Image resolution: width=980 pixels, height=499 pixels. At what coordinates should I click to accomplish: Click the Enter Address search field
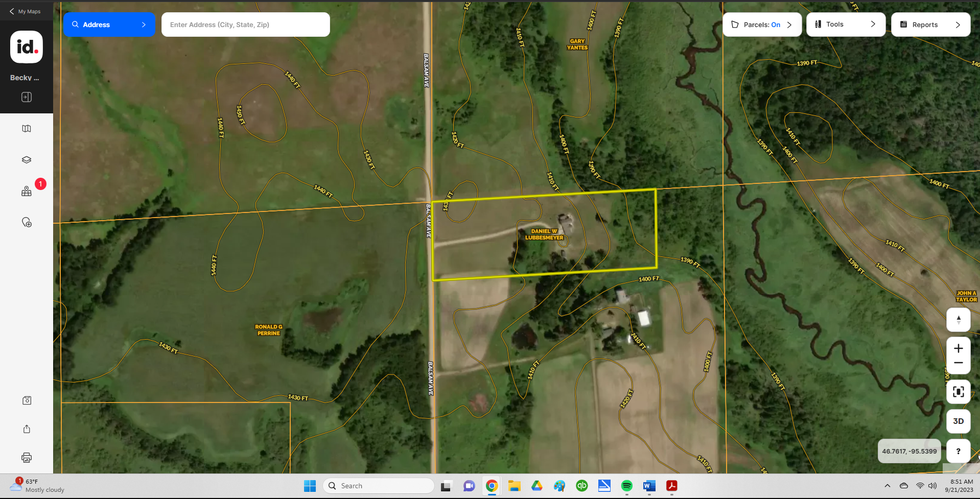[x=245, y=25]
